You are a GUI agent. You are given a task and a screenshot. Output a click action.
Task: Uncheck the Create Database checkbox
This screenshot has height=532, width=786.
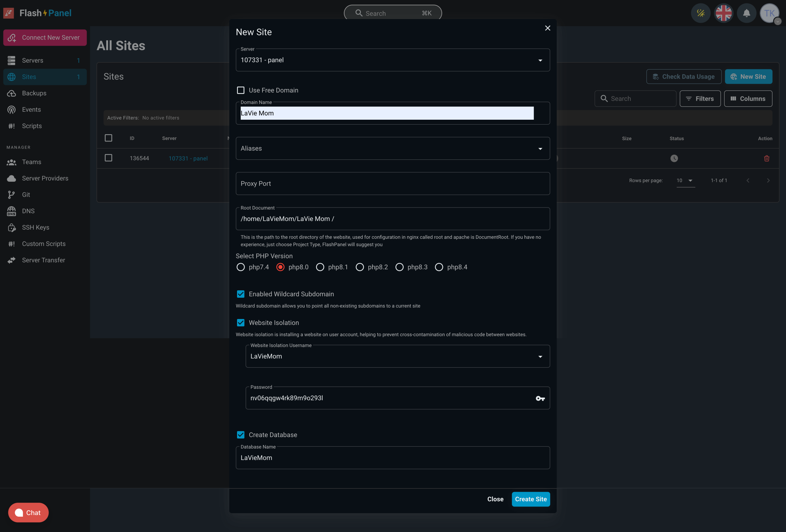coord(240,435)
